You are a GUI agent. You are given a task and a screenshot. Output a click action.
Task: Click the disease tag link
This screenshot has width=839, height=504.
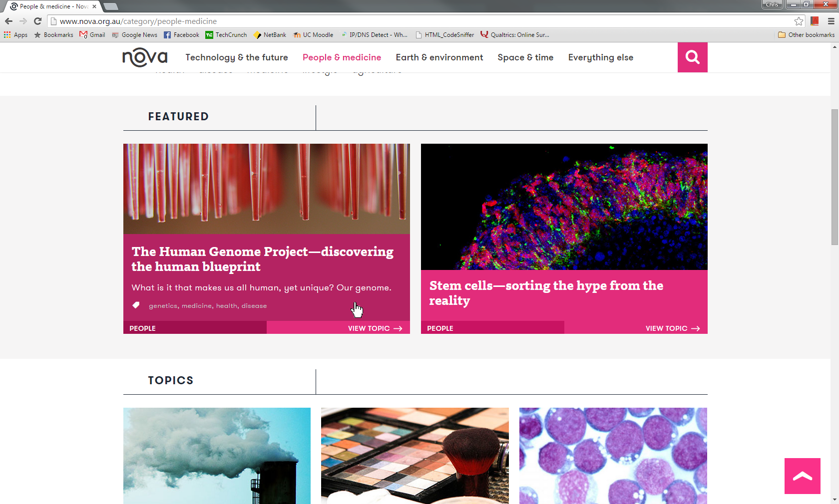point(254,306)
